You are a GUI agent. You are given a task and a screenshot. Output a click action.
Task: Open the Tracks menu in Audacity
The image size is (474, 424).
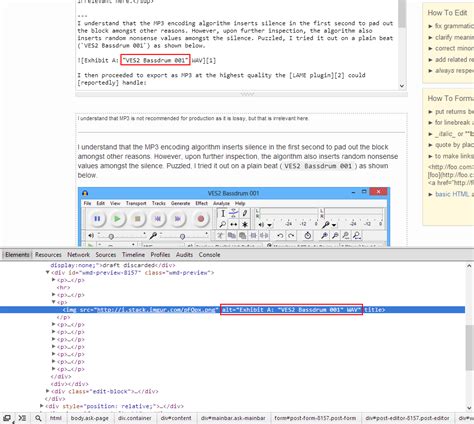coord(159,203)
